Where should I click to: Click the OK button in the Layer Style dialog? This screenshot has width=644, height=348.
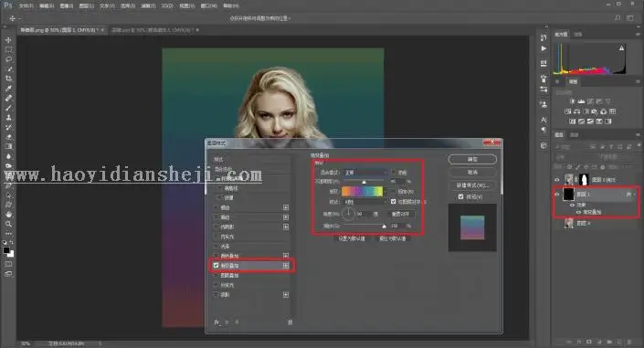472,159
